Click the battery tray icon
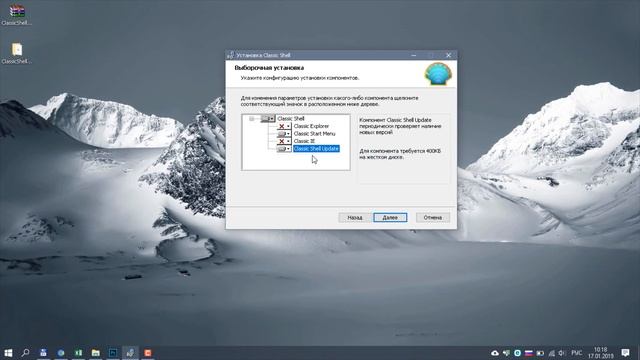The width and height of the screenshot is (640, 360). (540, 353)
